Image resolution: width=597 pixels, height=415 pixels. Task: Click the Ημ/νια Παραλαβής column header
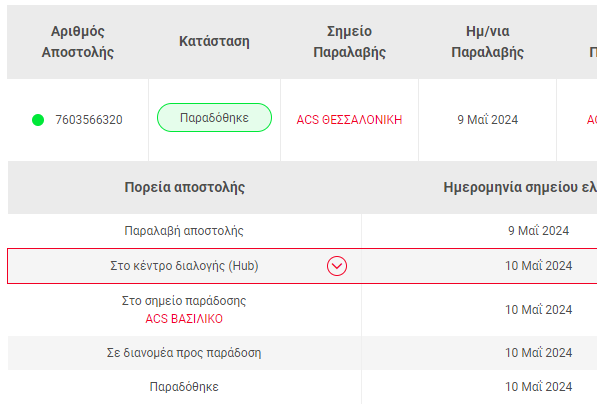point(487,42)
